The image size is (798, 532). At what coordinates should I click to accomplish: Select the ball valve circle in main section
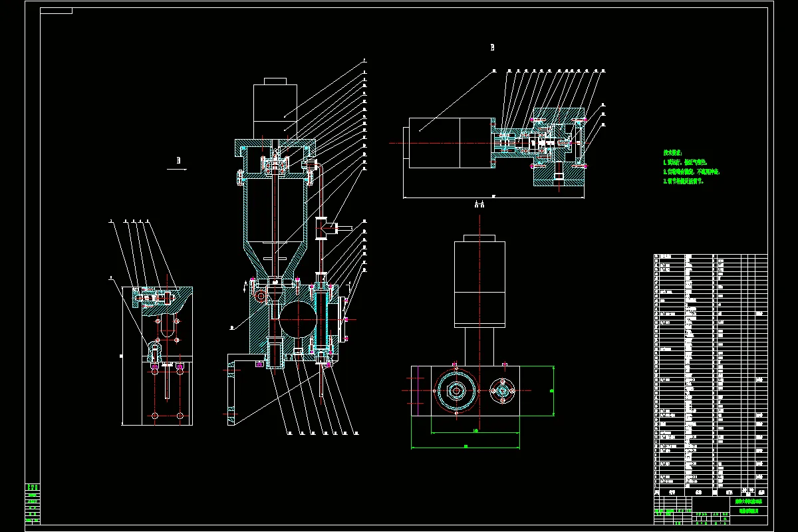297,319
